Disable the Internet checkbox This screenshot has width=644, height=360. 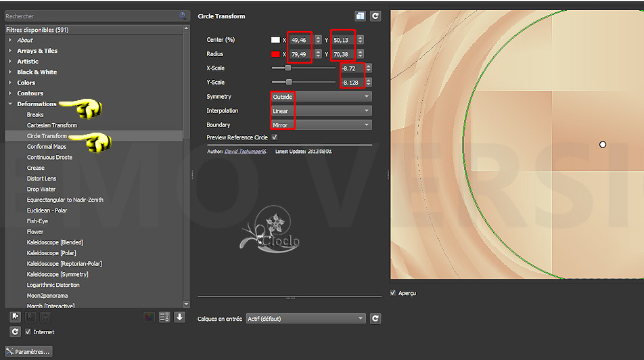(x=28, y=332)
